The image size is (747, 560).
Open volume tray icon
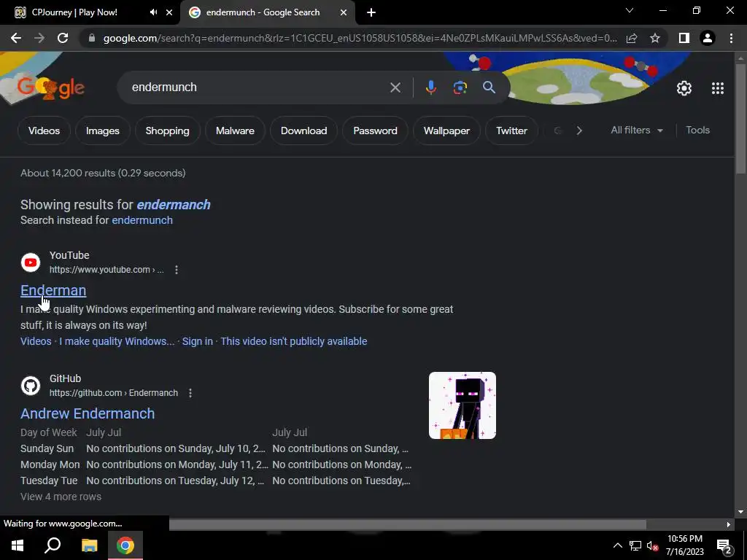[x=652, y=545]
